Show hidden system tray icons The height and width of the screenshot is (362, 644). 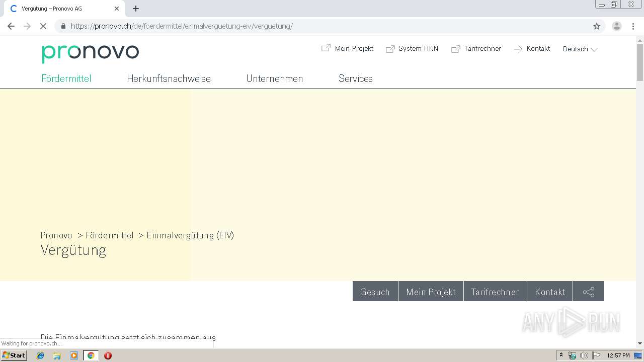point(561,355)
